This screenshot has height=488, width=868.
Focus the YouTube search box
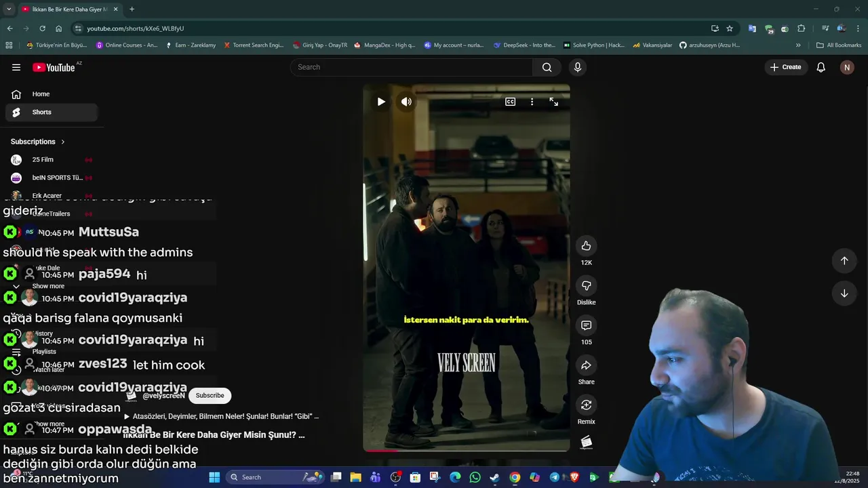click(x=412, y=67)
